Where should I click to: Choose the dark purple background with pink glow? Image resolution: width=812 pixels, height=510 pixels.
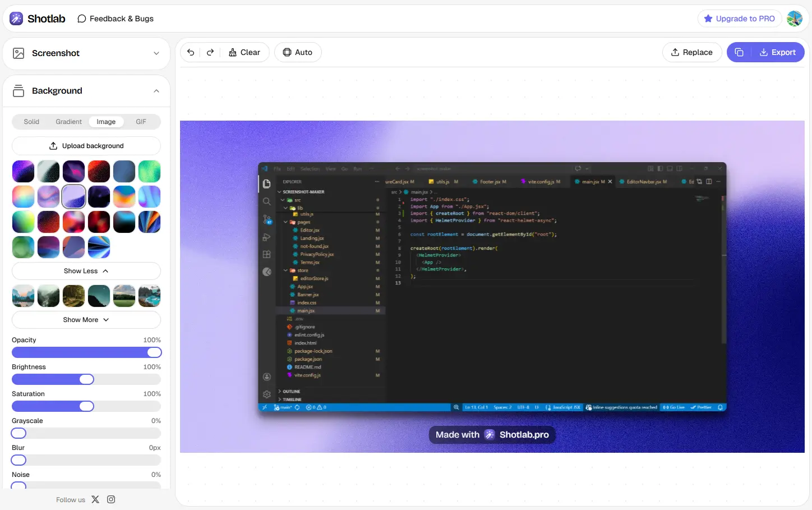pos(73,171)
